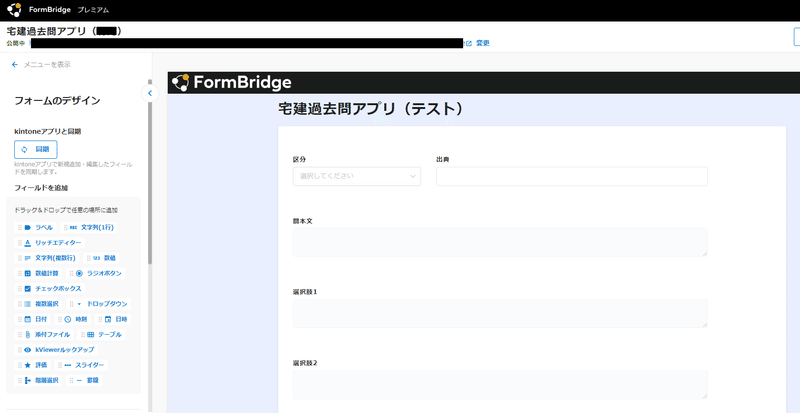Image resolution: width=800 pixels, height=413 pixels.
Task: Choose the テーブル field chip
Action: [102, 335]
